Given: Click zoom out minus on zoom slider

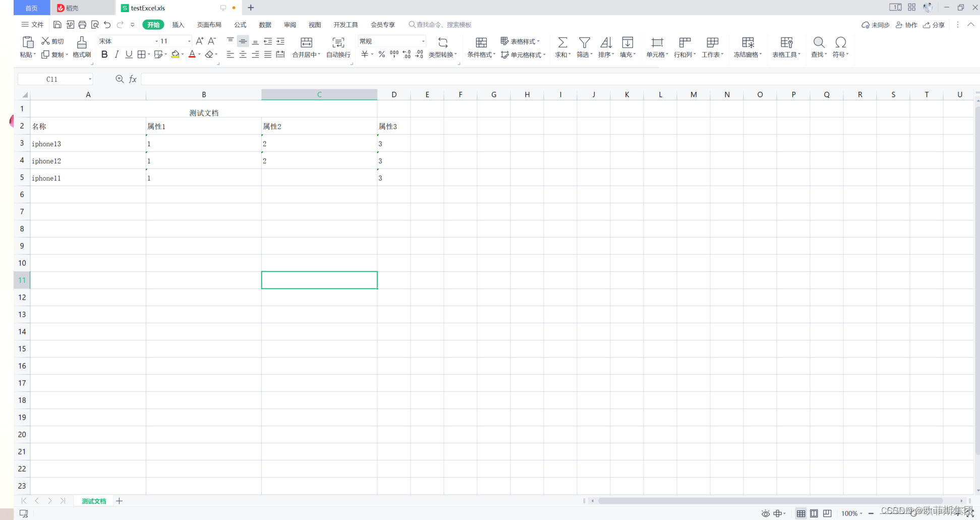Looking at the screenshot, I should click(871, 513).
